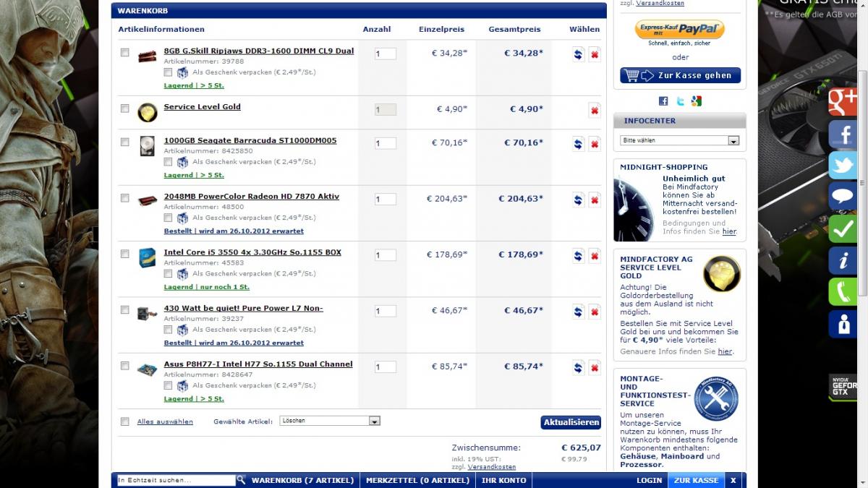
Task: Click the green phone side tab
Action: coord(843,292)
